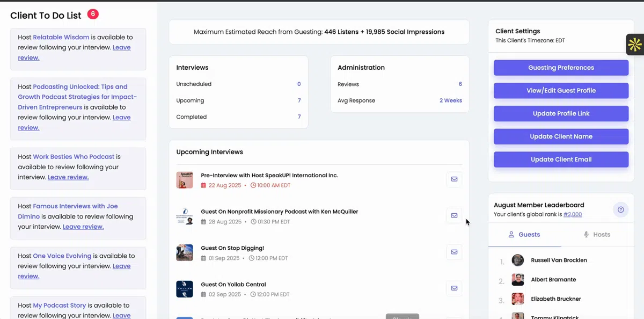This screenshot has width=644, height=319.
Task: Open Podcasting Unlocked podcast link
Action: [x=77, y=97]
